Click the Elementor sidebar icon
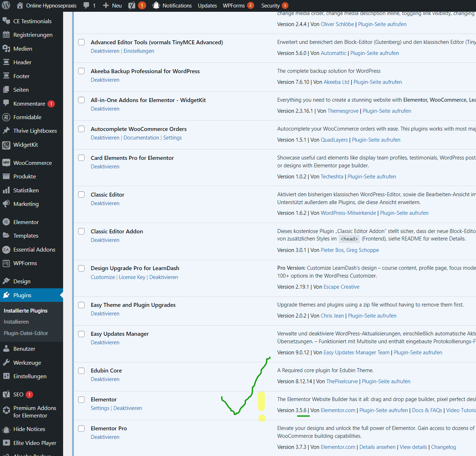 6,222
